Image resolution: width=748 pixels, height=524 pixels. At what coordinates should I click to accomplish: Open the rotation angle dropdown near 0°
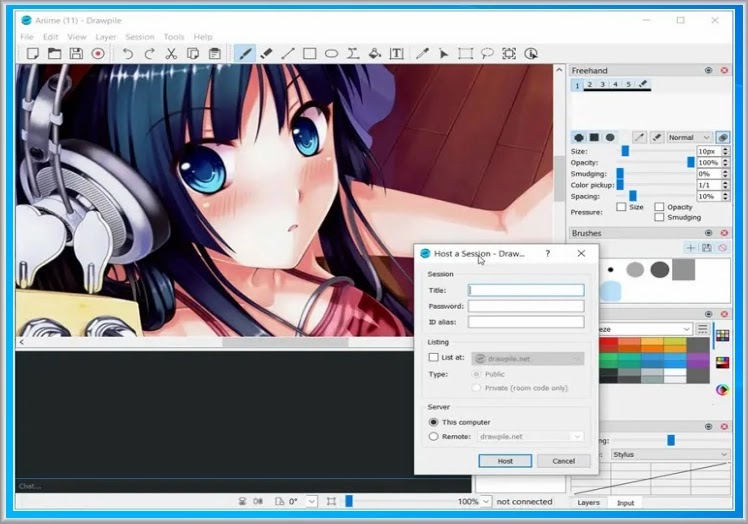pyautogui.click(x=312, y=502)
